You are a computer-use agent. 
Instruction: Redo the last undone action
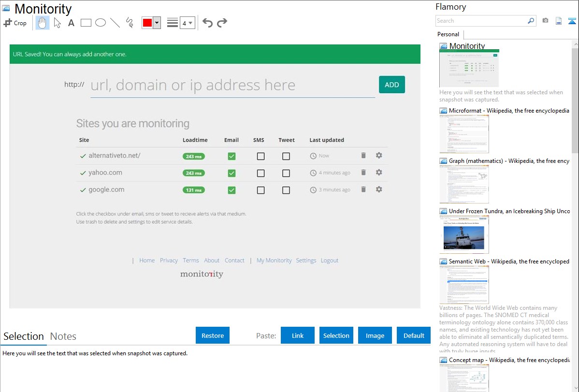[x=222, y=23]
